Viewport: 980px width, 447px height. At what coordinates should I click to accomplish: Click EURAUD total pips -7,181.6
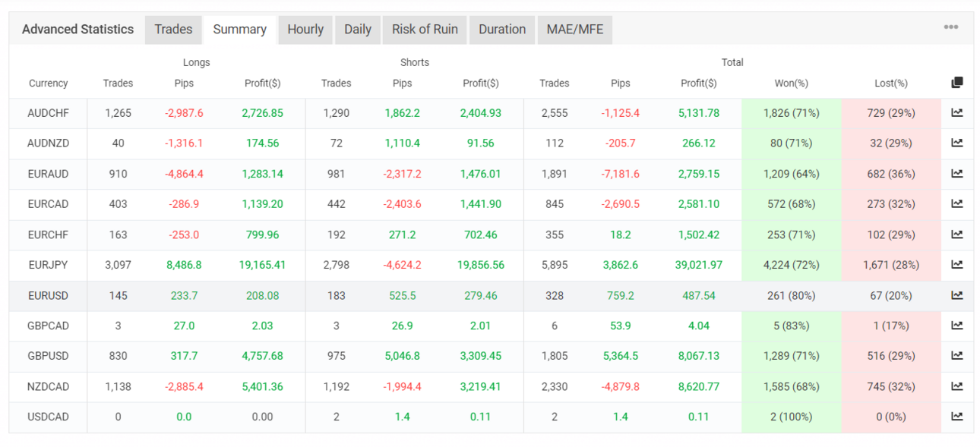[x=620, y=174]
